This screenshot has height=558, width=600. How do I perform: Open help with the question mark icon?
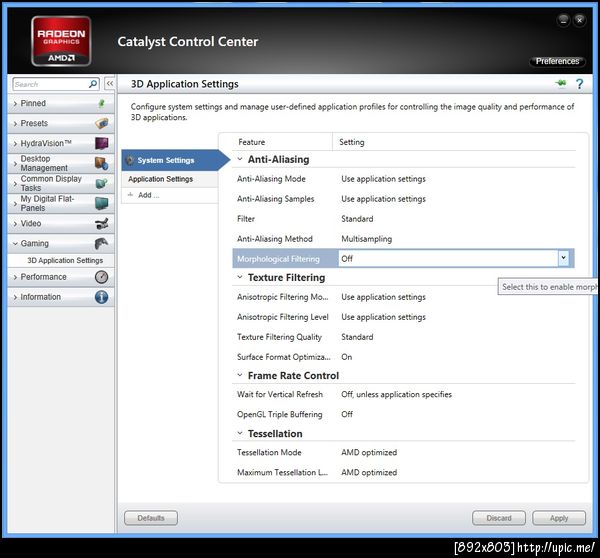click(579, 84)
